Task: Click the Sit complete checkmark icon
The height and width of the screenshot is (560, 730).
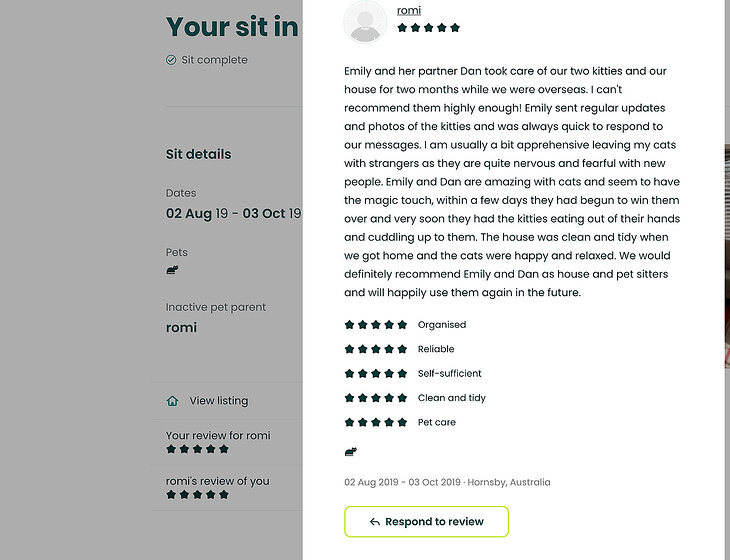Action: [171, 60]
